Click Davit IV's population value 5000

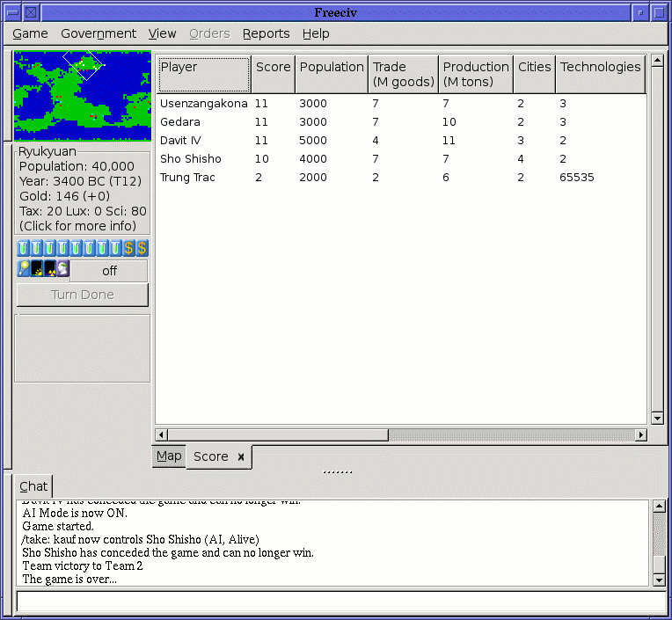tap(313, 141)
